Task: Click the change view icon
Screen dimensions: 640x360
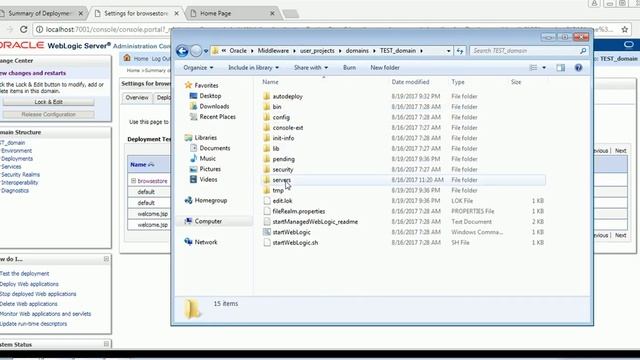Action: point(533,68)
